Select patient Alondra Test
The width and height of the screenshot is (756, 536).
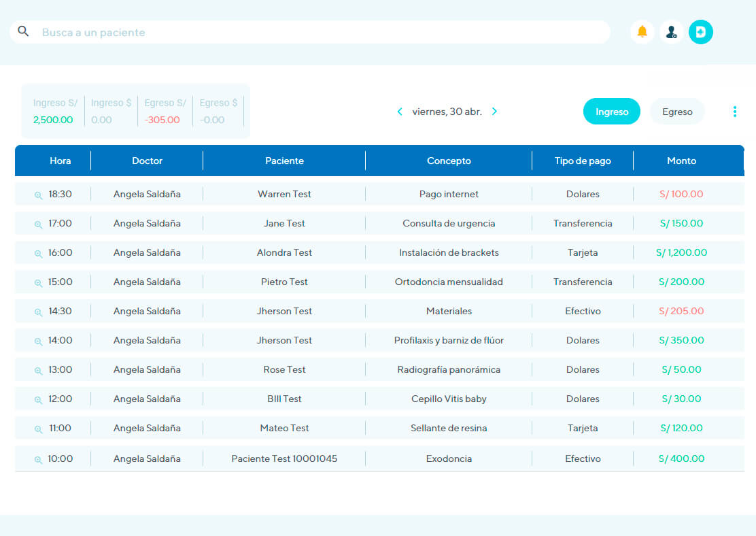[284, 252]
